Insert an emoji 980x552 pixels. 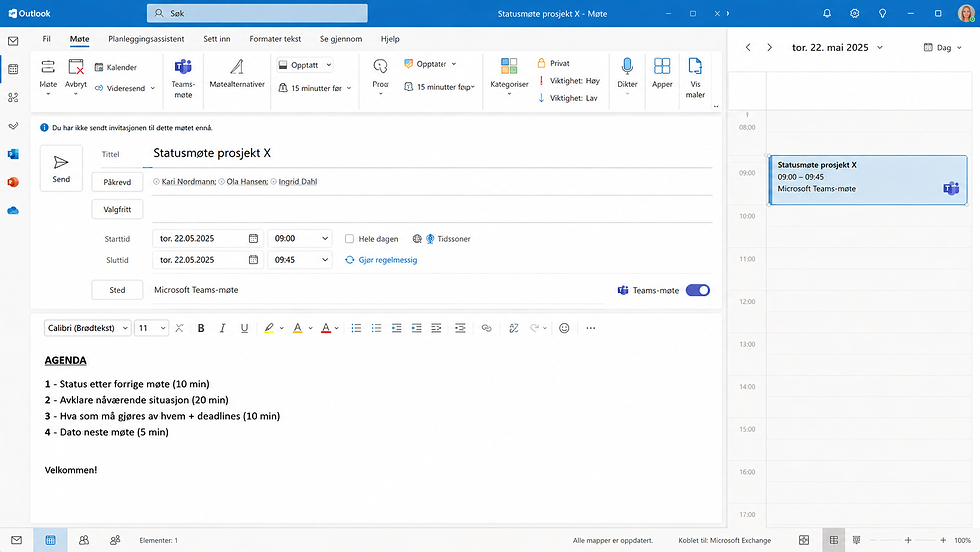[564, 328]
